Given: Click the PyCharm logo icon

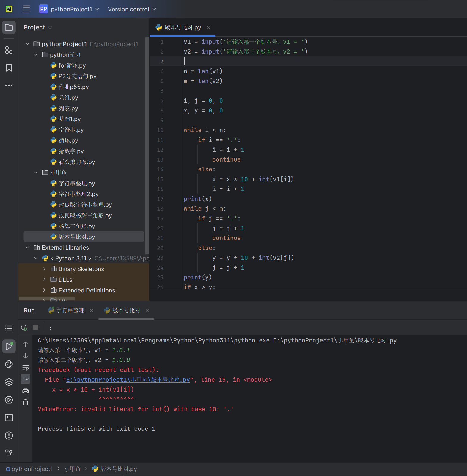Looking at the screenshot, I should 9,9.
